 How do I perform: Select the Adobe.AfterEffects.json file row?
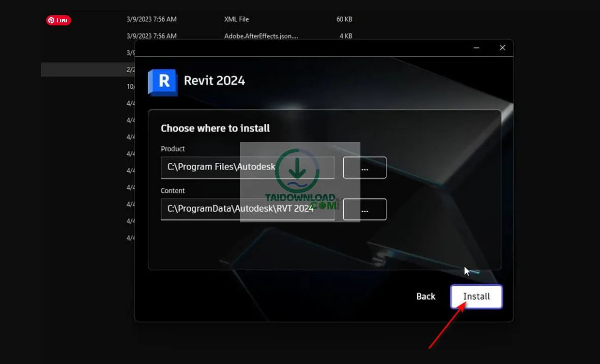click(x=261, y=36)
